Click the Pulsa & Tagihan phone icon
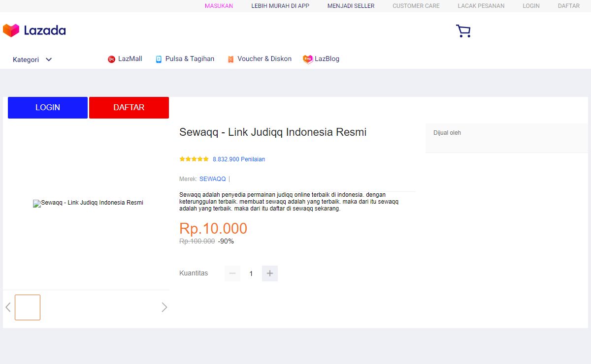 pyautogui.click(x=159, y=60)
